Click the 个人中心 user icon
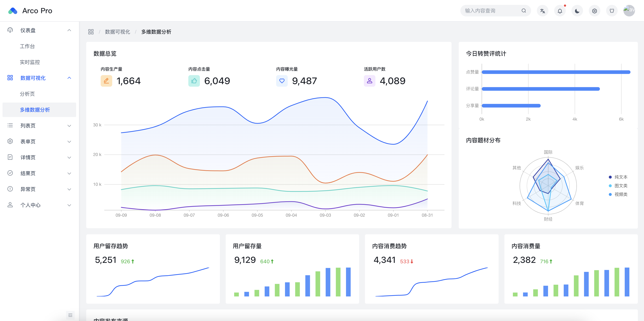 pyautogui.click(x=10, y=205)
